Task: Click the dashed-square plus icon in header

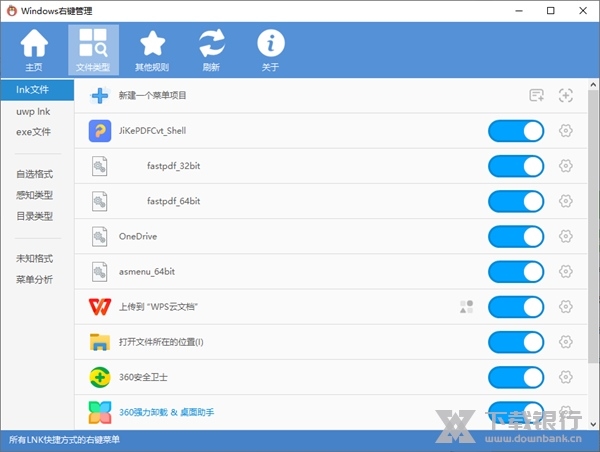Action: [x=566, y=95]
